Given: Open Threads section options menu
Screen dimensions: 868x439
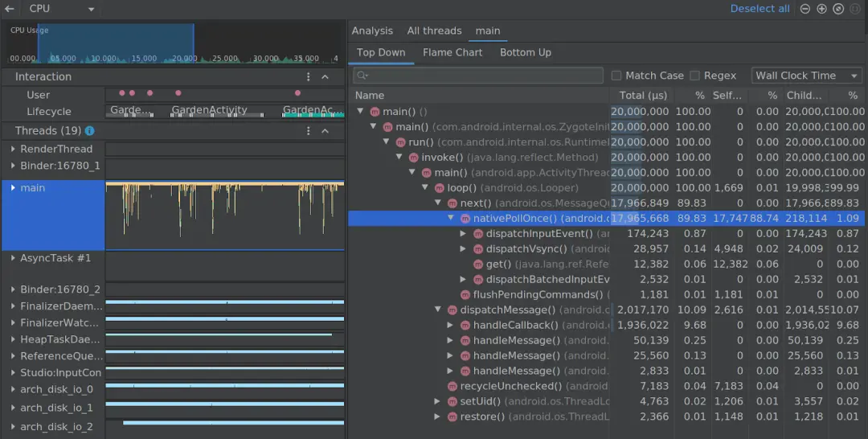Looking at the screenshot, I should pos(309,131).
